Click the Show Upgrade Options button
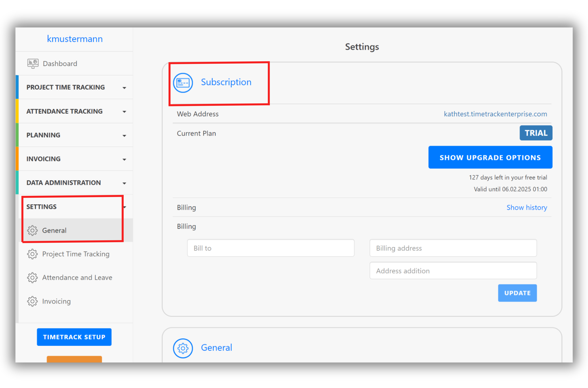Screen dimensions: 588x388 tap(490, 157)
